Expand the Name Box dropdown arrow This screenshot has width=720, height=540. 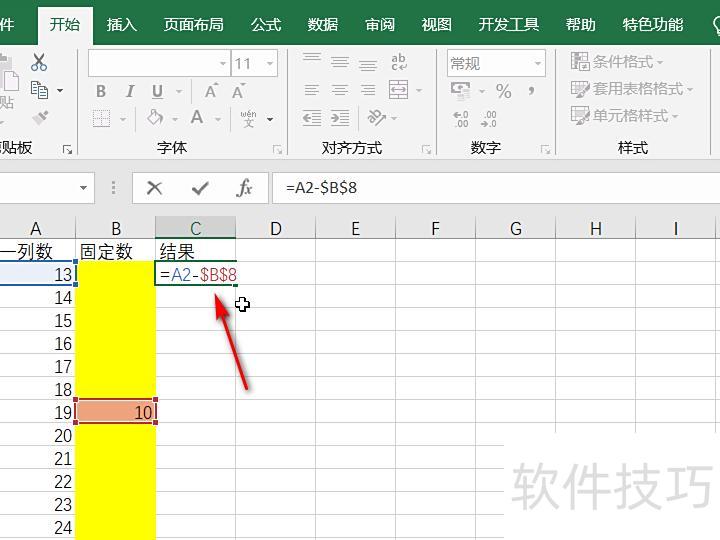click(83, 188)
